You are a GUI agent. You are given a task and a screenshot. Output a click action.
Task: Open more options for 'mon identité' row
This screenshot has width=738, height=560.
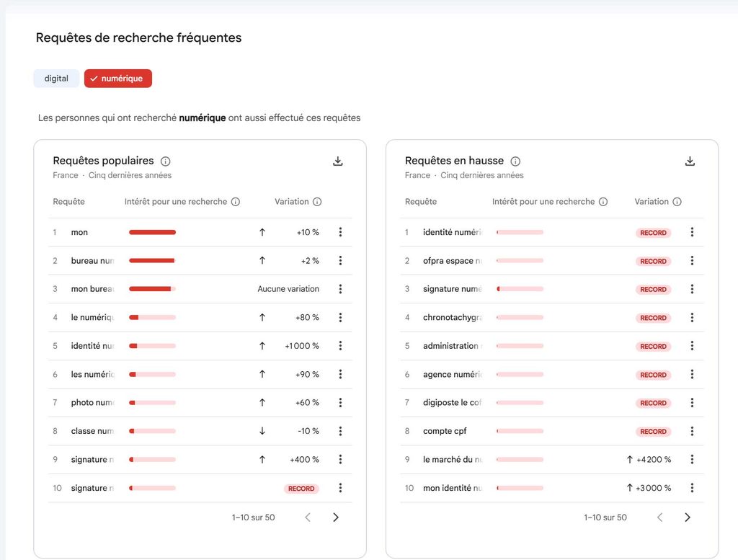(x=692, y=488)
